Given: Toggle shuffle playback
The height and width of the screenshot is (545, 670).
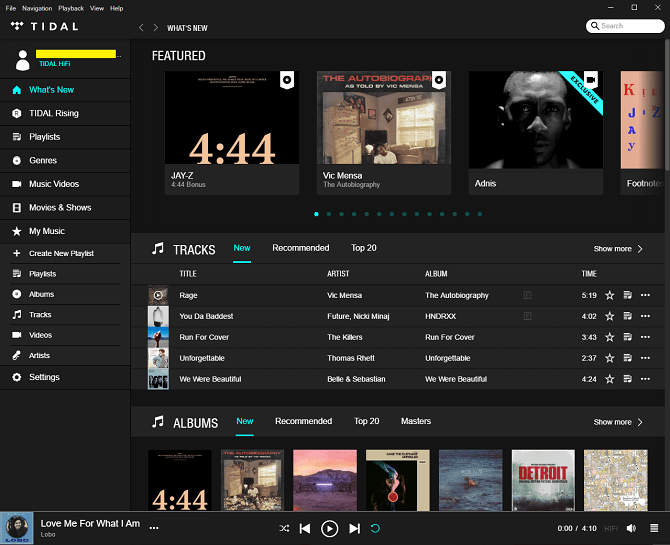Looking at the screenshot, I should [284, 528].
